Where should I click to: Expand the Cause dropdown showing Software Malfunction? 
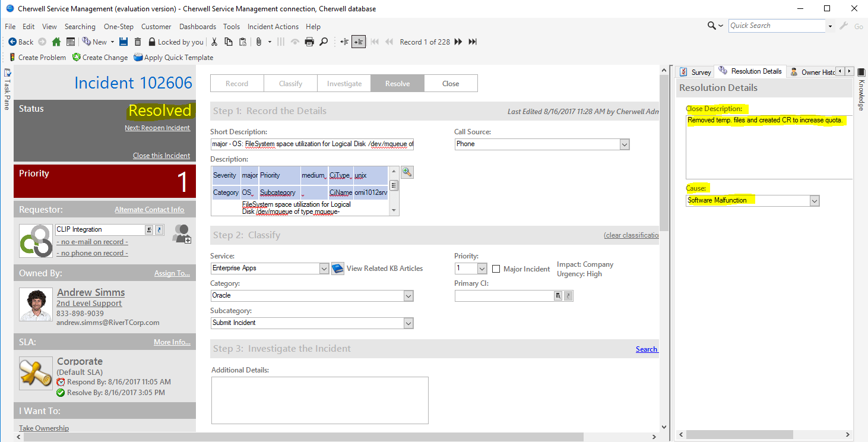[814, 200]
